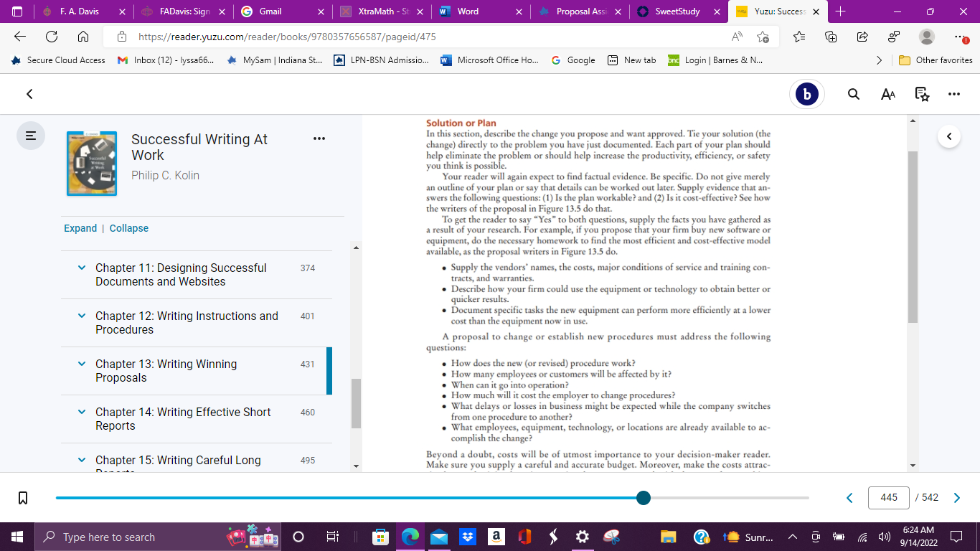Click the Successful Writing At Work cover
Viewport: 980px width, 551px height.
[x=92, y=163]
